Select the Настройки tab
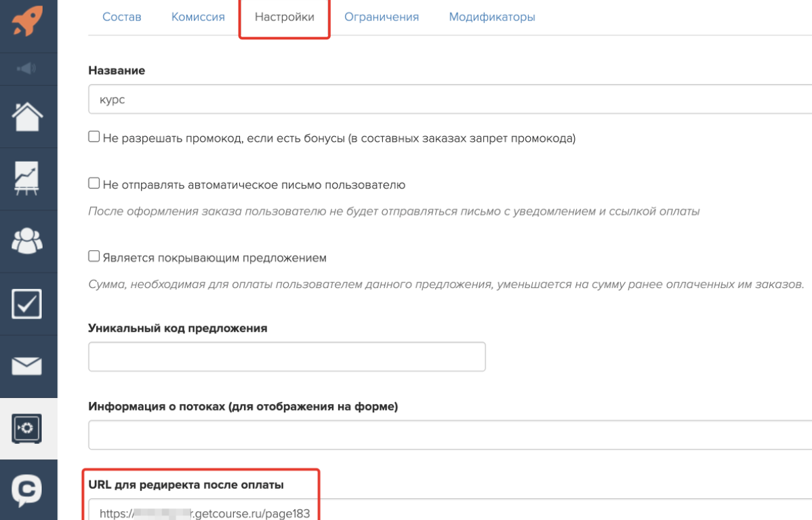The height and width of the screenshot is (520, 812). (285, 18)
